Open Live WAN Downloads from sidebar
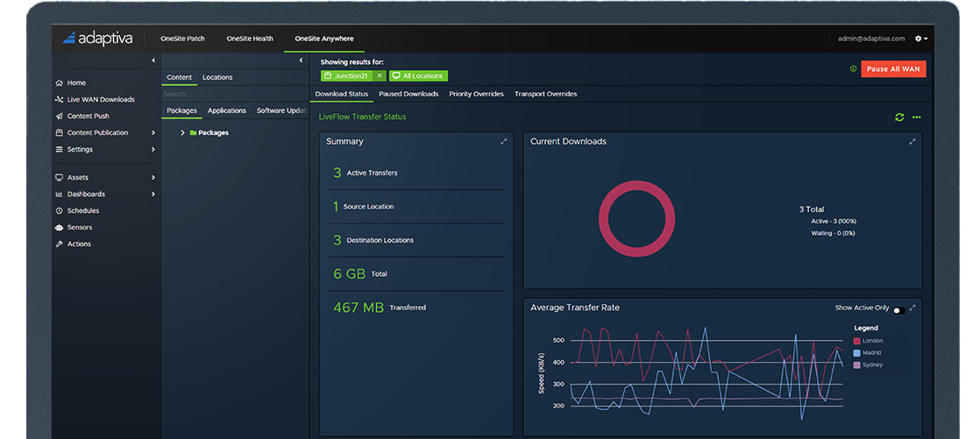 pos(100,100)
